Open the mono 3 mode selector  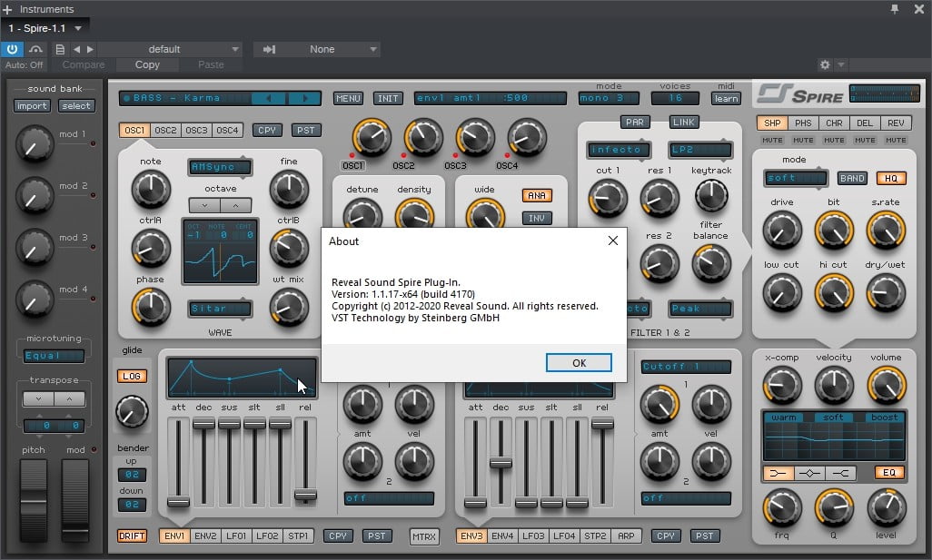pyautogui.click(x=608, y=98)
